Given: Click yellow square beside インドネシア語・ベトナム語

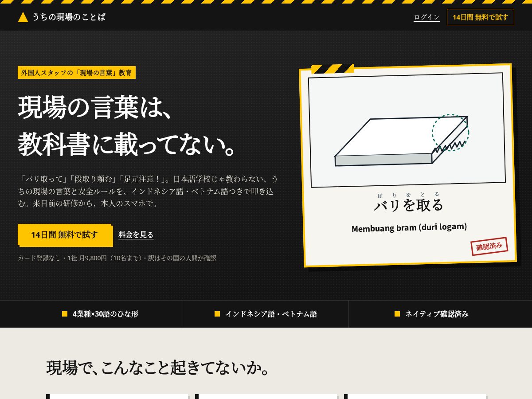Looking at the screenshot, I should coord(217,314).
